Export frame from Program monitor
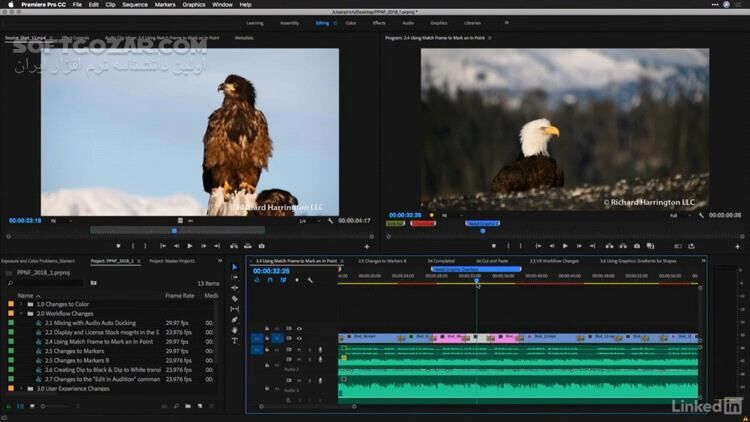The image size is (750, 422). (x=637, y=246)
